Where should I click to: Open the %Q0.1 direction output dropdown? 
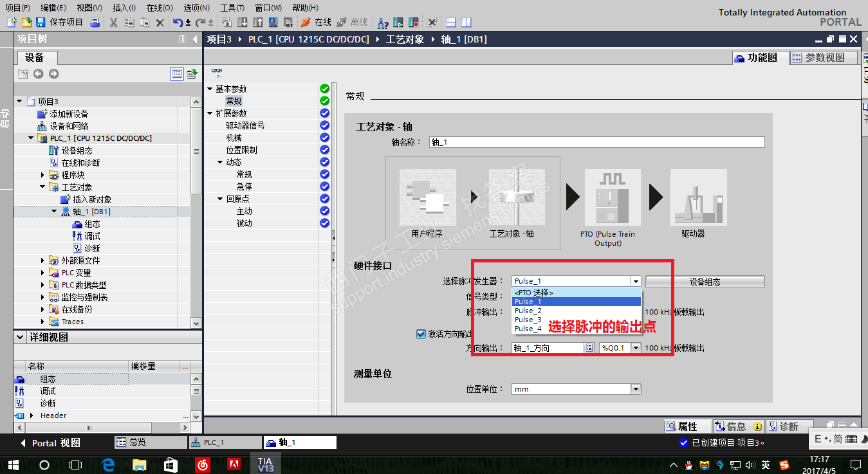point(636,348)
